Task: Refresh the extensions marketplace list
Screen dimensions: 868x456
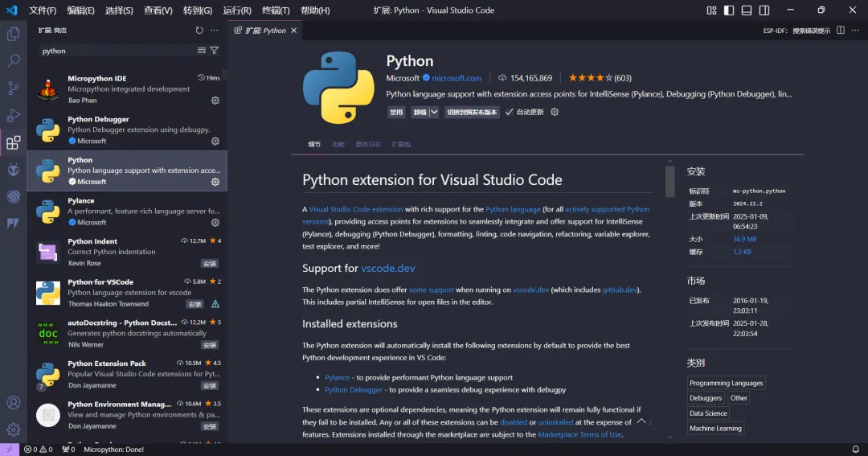Action: pyautogui.click(x=199, y=31)
